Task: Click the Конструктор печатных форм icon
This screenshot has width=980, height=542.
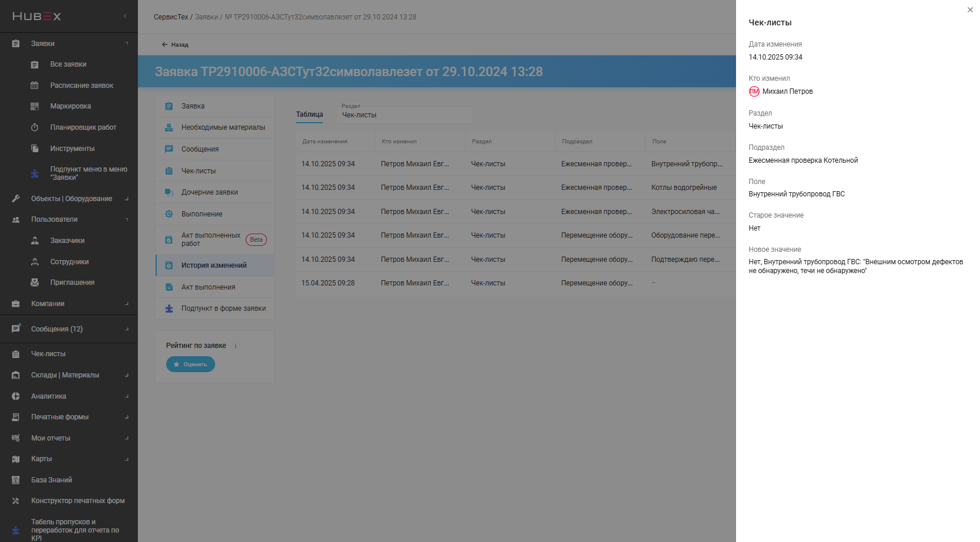Action: coord(16,501)
